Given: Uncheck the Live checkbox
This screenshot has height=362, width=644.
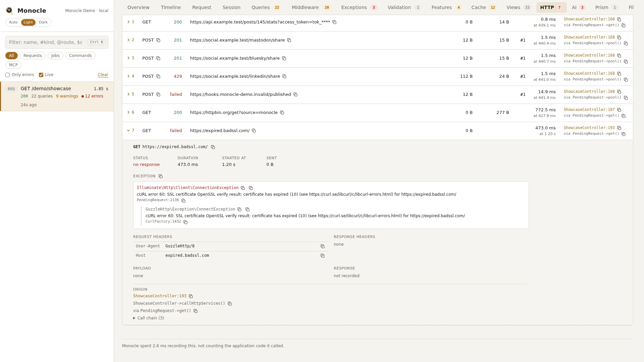Looking at the screenshot, I should (41, 75).
